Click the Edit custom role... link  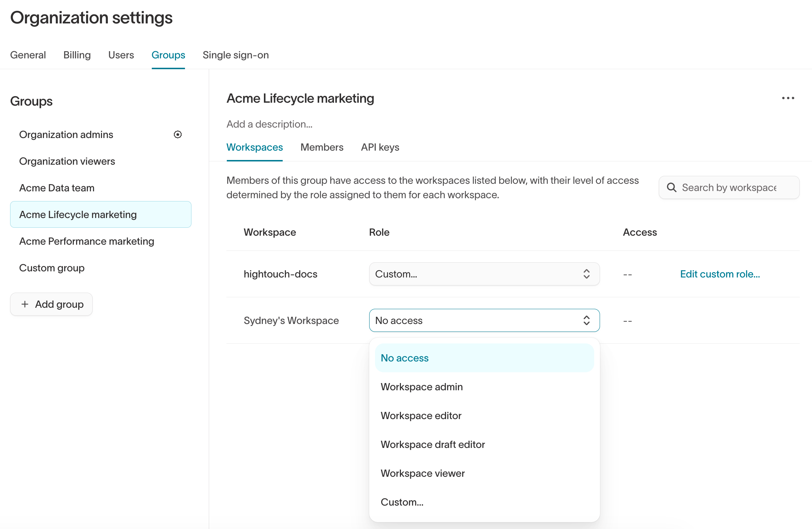pos(720,274)
